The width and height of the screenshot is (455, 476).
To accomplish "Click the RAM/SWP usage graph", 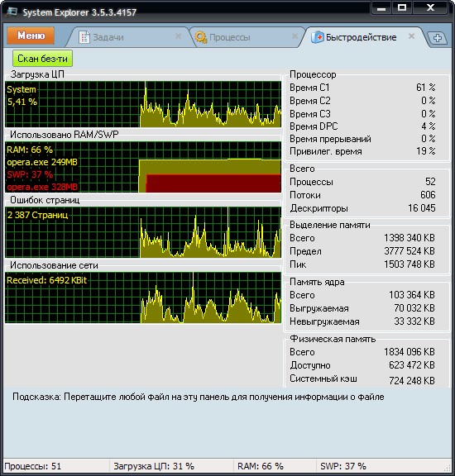I will pos(143,167).
